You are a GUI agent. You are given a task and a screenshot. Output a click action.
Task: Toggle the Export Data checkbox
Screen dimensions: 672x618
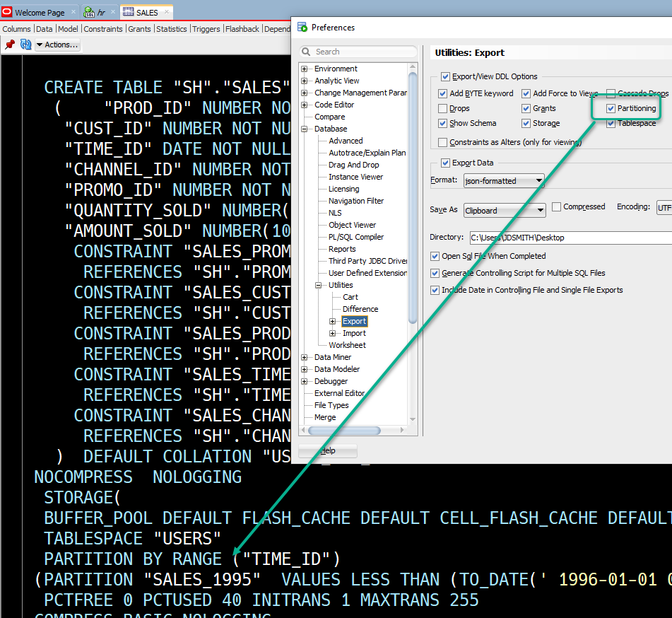tap(445, 163)
